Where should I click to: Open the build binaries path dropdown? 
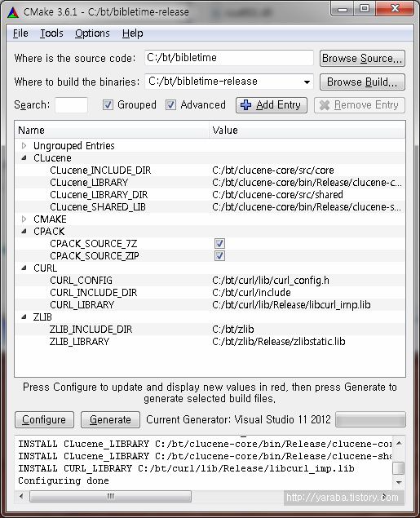pos(307,82)
